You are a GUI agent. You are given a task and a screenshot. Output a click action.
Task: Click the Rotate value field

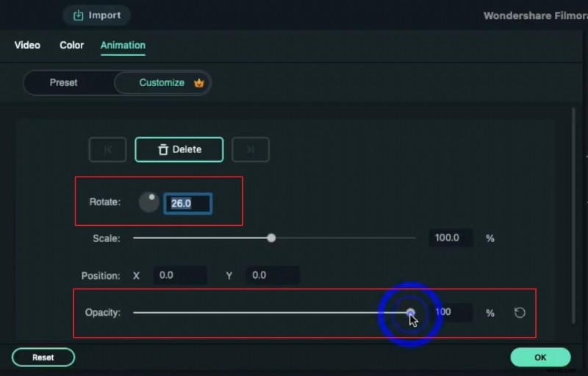[188, 203]
